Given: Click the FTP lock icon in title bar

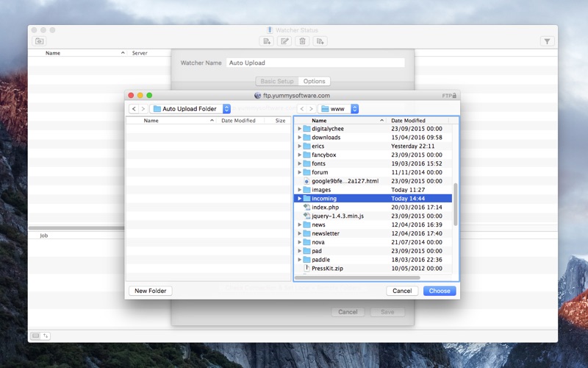Looking at the screenshot, I should point(454,96).
